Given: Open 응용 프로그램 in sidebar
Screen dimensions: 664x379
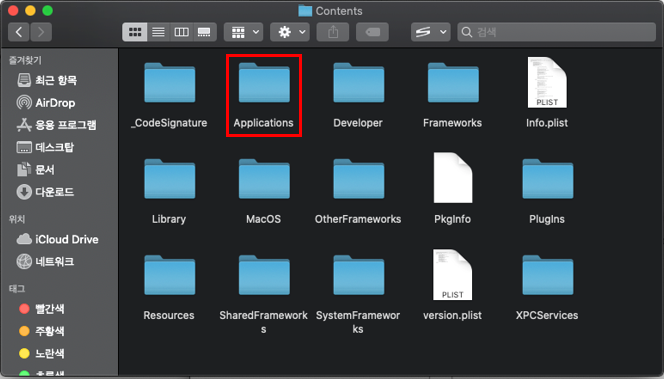Looking at the screenshot, I should point(56,125).
